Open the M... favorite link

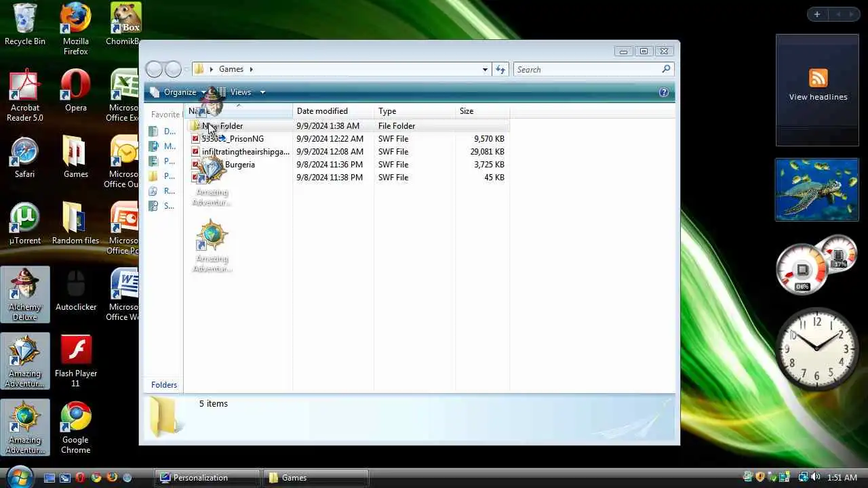(x=162, y=146)
